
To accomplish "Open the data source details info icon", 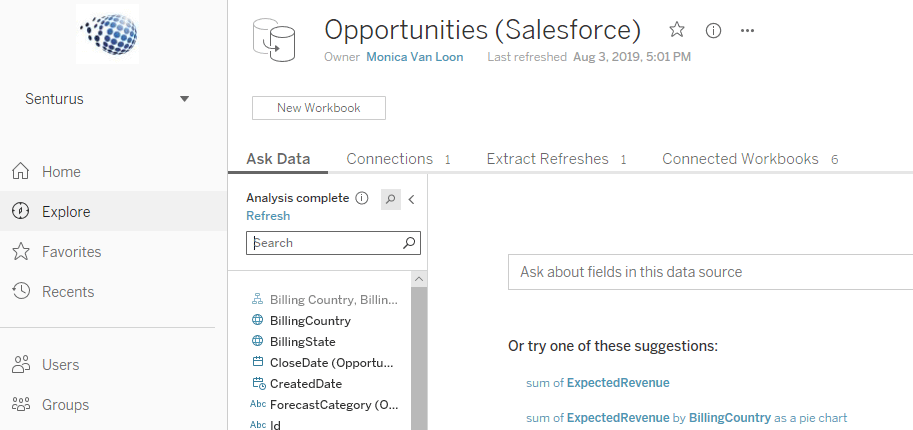I will click(x=713, y=30).
